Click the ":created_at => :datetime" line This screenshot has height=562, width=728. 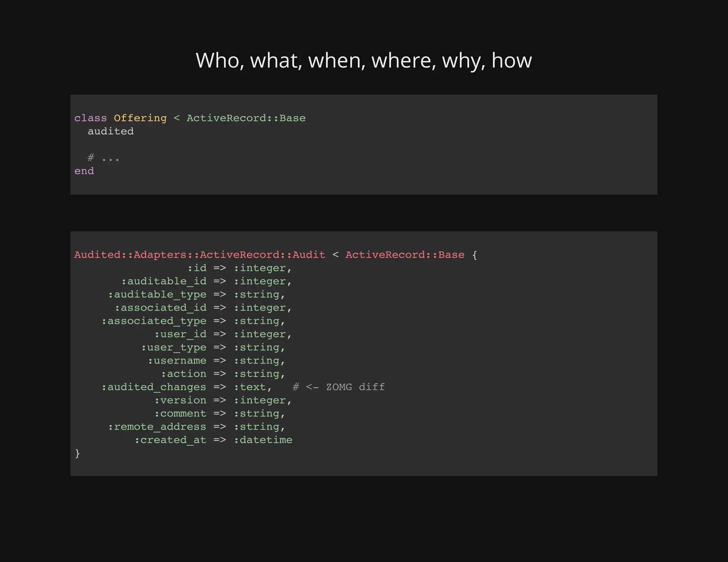pos(213,440)
